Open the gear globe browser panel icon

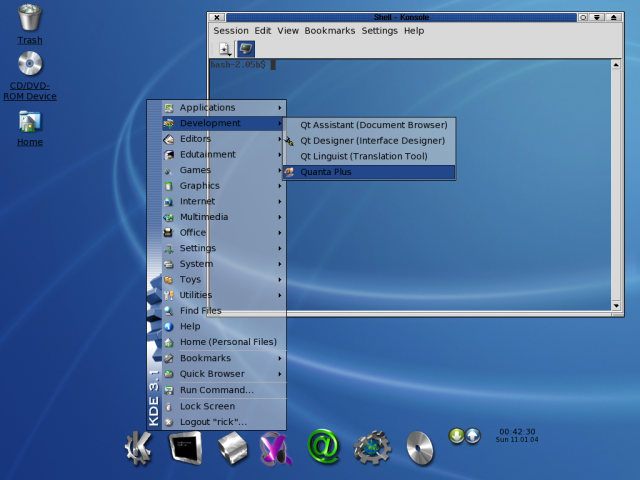coord(372,448)
